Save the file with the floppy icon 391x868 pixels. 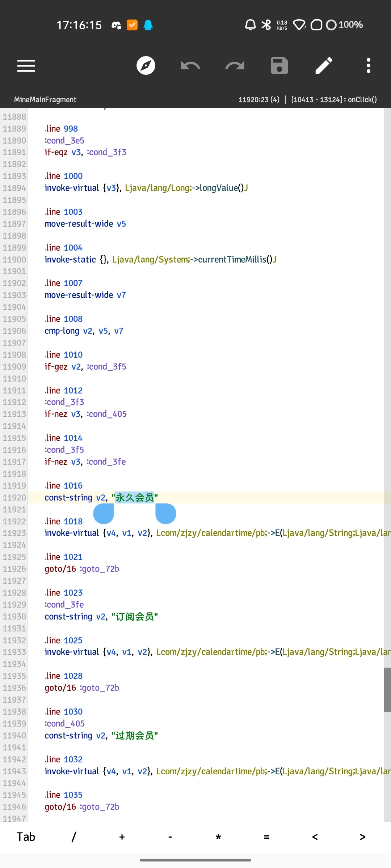pyautogui.click(x=279, y=66)
